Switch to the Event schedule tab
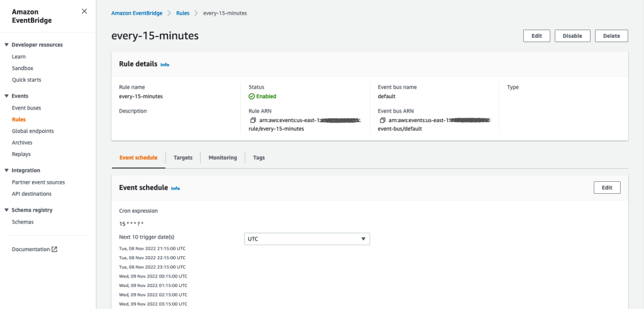644x309 pixels. pyautogui.click(x=138, y=158)
